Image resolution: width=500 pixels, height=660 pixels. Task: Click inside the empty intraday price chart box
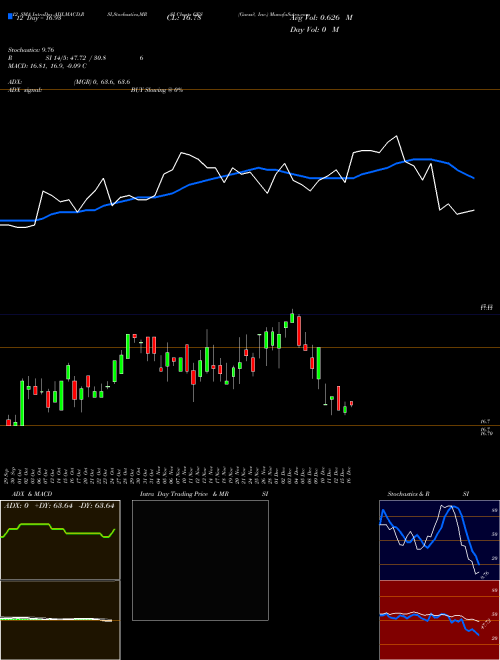200,560
